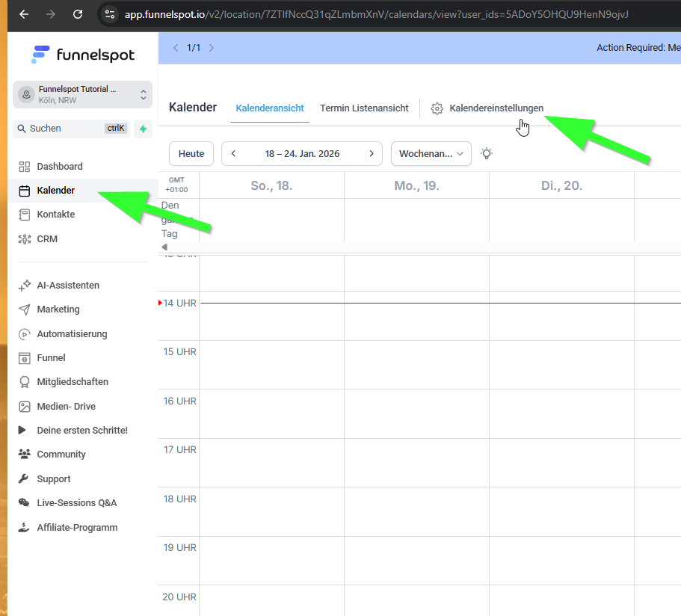Open Community in the sidebar
The image size is (681, 616).
61,455
